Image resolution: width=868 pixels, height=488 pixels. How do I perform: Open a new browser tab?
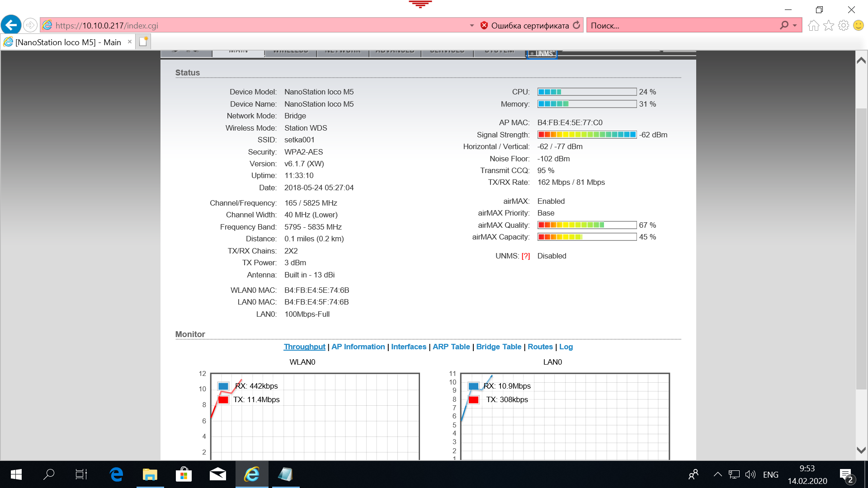pos(143,42)
